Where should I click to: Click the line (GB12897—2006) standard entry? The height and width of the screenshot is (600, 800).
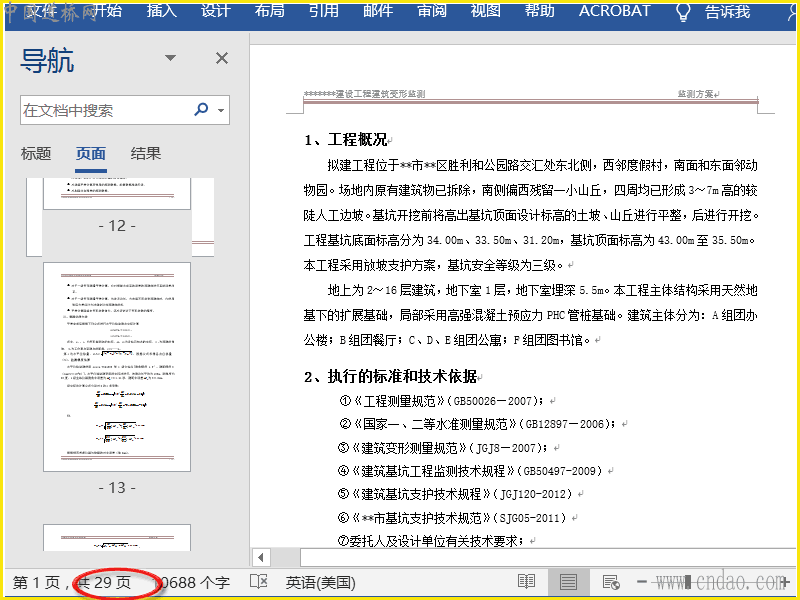pyautogui.click(x=478, y=424)
